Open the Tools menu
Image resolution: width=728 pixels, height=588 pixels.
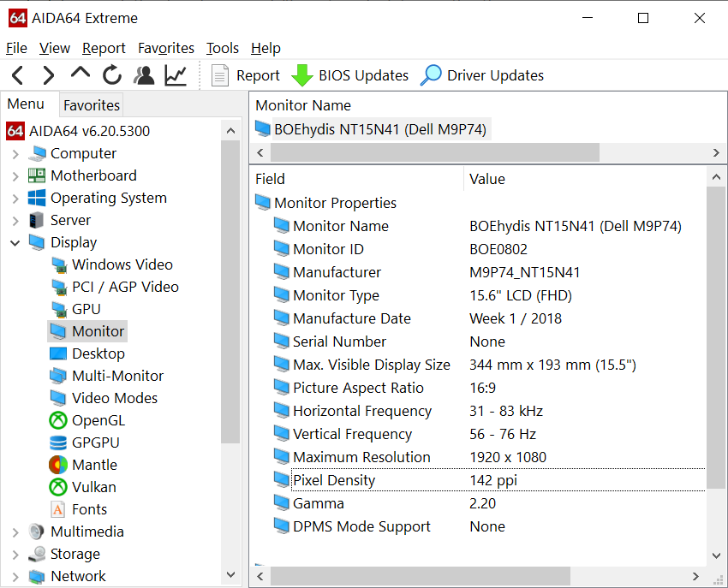click(x=223, y=48)
